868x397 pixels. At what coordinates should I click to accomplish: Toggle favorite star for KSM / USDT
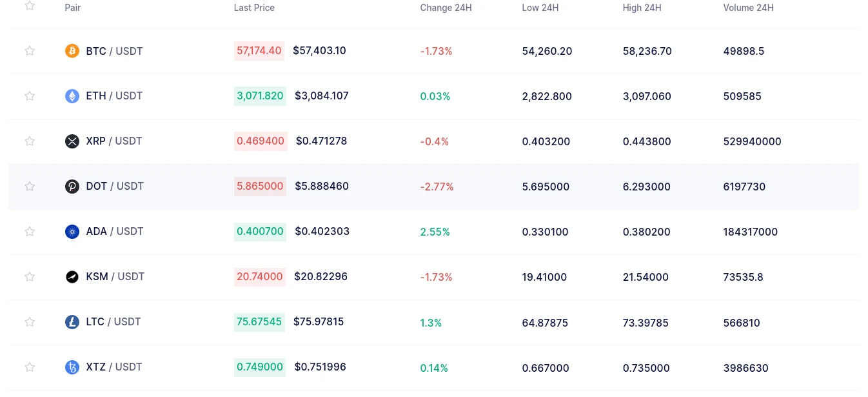(x=30, y=277)
